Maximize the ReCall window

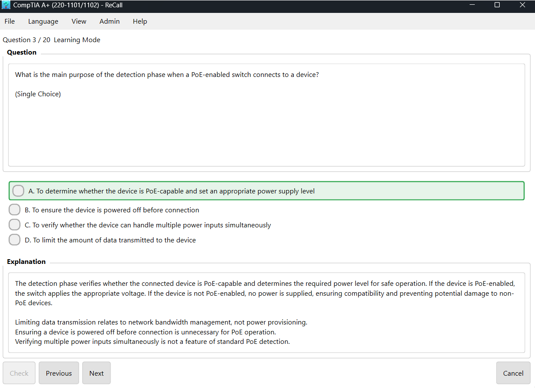(497, 5)
